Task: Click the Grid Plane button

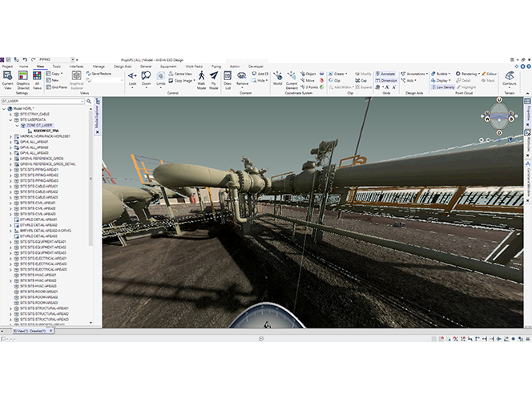Action: 54,87
